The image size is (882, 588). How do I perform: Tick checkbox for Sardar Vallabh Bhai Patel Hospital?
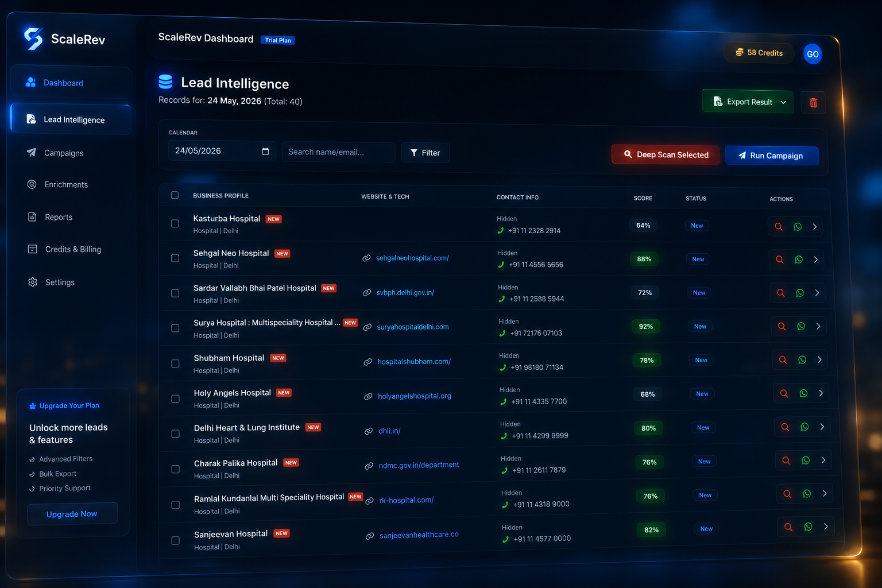coord(175,293)
